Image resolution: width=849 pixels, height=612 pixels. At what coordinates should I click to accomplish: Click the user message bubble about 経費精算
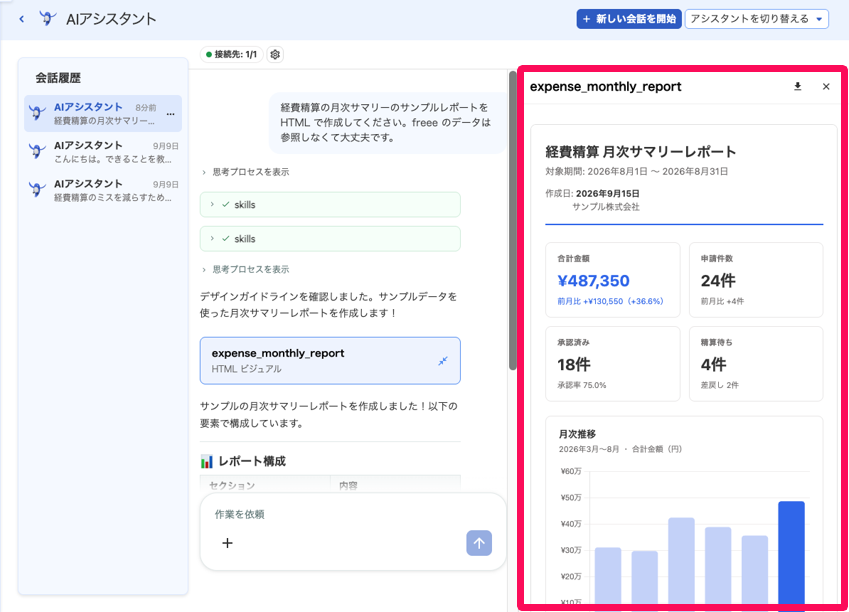387,122
